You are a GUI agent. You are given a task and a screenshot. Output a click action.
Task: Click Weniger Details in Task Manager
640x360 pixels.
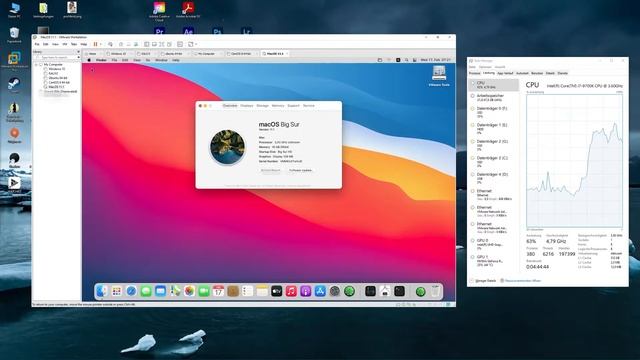point(483,281)
